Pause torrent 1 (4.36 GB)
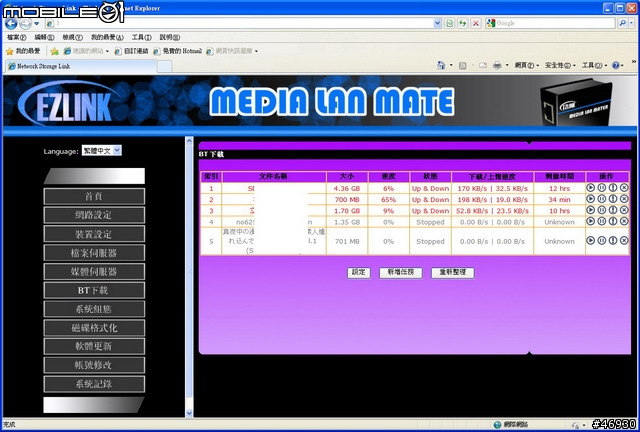Screen dimensions: 640x432 [x=602, y=187]
